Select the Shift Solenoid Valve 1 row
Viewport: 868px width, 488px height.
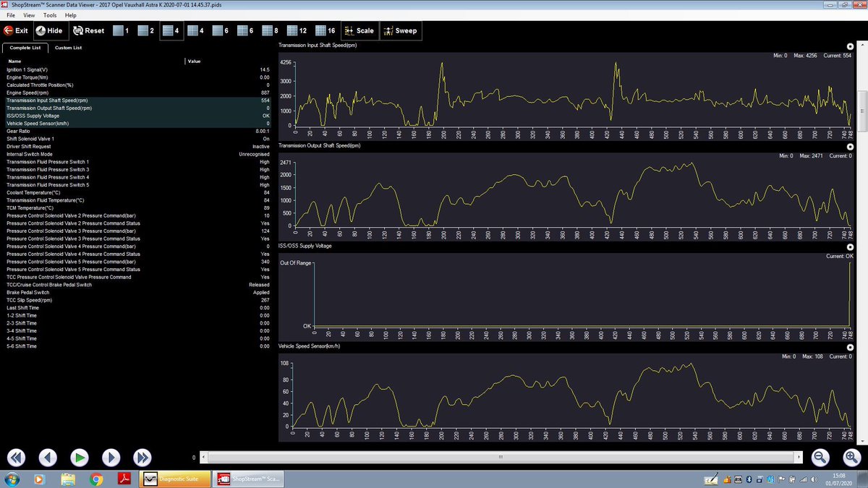tap(137, 139)
